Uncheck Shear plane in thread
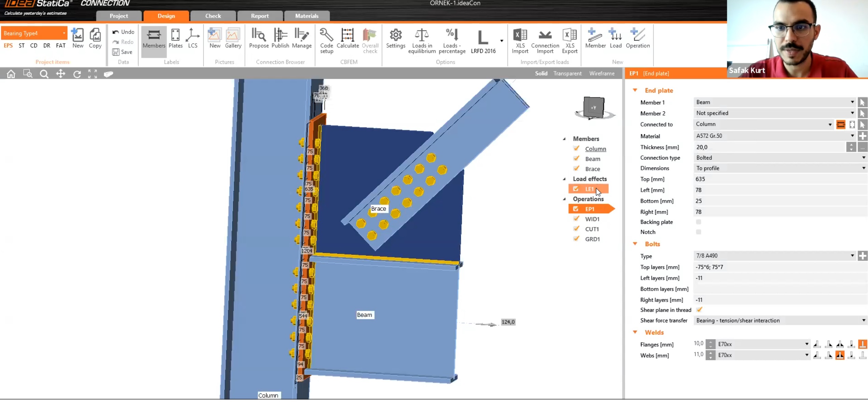The height and width of the screenshot is (402, 868). tap(700, 310)
